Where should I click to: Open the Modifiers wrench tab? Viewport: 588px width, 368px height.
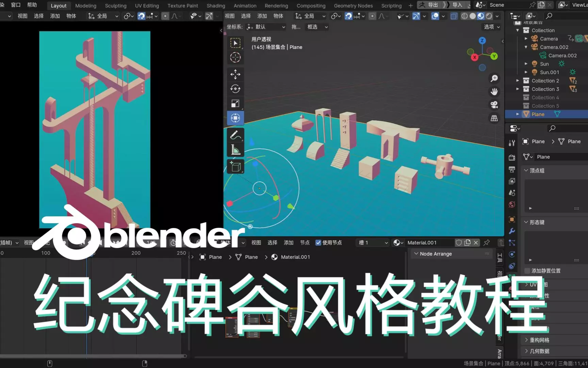[512, 231]
